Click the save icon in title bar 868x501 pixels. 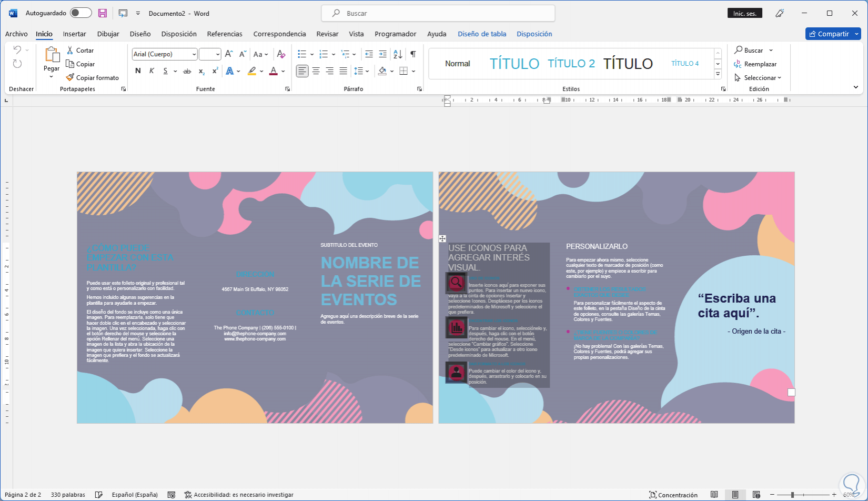click(103, 13)
